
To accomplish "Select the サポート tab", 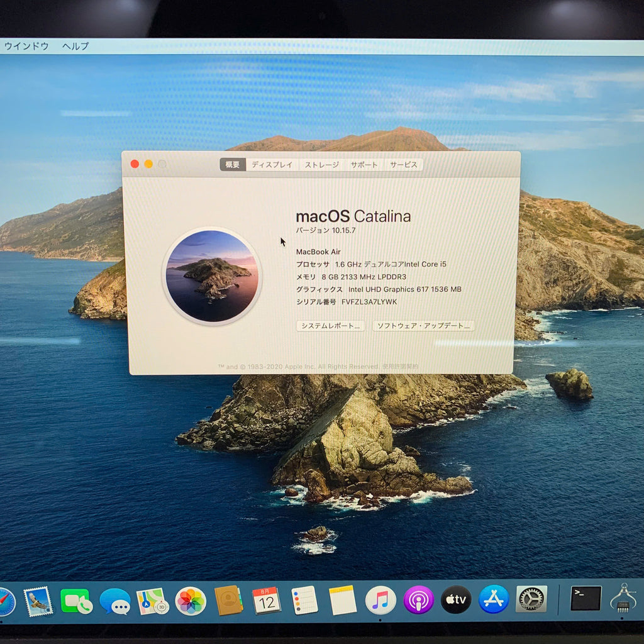I will click(x=364, y=165).
